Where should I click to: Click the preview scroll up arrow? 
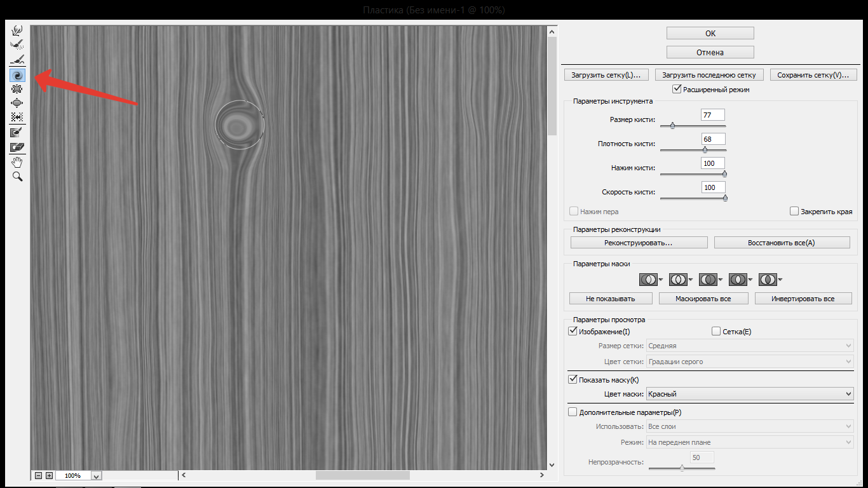coord(552,30)
